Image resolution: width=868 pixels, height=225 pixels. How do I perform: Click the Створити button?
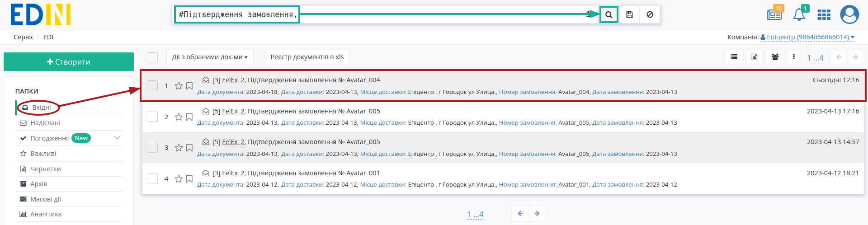click(69, 62)
